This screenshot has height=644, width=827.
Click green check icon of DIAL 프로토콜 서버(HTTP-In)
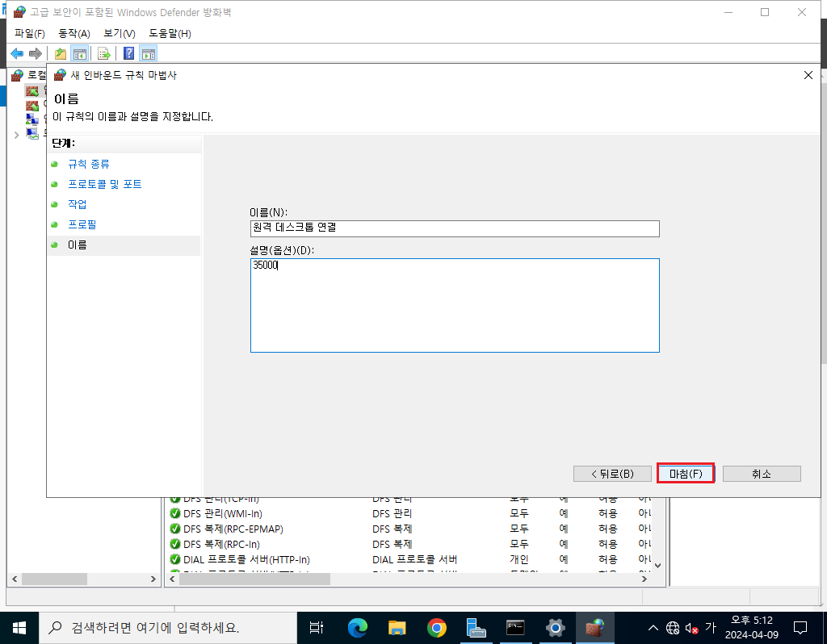(x=175, y=559)
